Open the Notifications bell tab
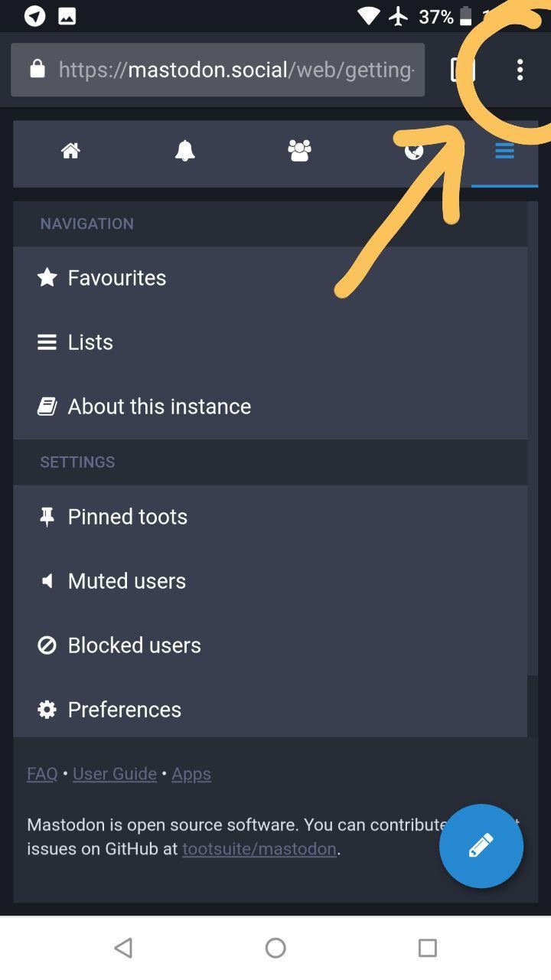The height and width of the screenshot is (980, 551). (x=184, y=152)
